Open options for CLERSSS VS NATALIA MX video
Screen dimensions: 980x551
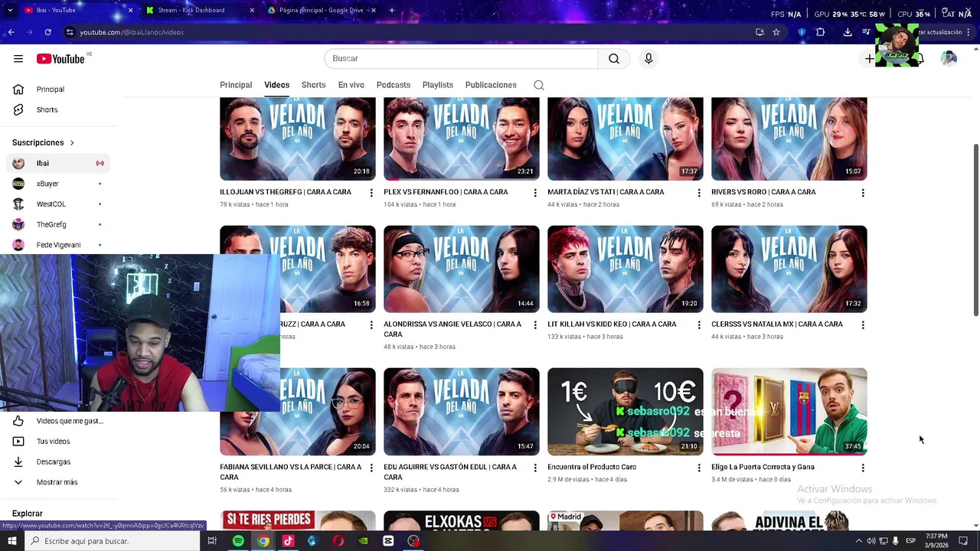click(863, 325)
